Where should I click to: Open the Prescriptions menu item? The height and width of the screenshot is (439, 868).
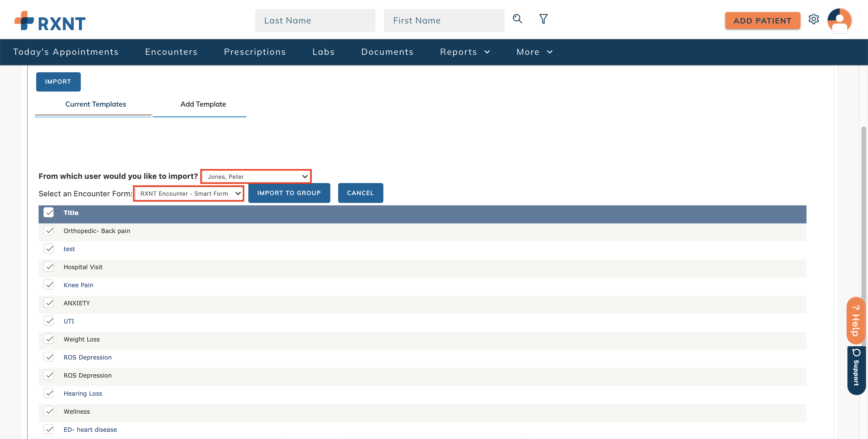coord(255,52)
